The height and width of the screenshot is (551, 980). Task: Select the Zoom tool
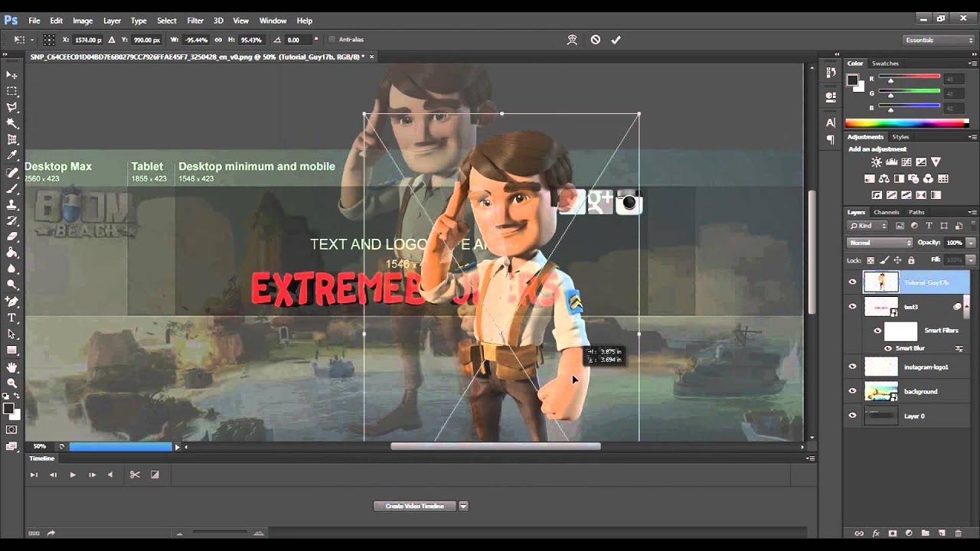11,383
